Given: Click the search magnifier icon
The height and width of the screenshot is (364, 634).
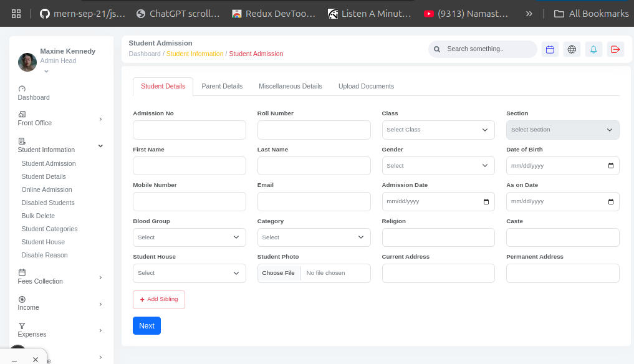Looking at the screenshot, I should pos(437,49).
